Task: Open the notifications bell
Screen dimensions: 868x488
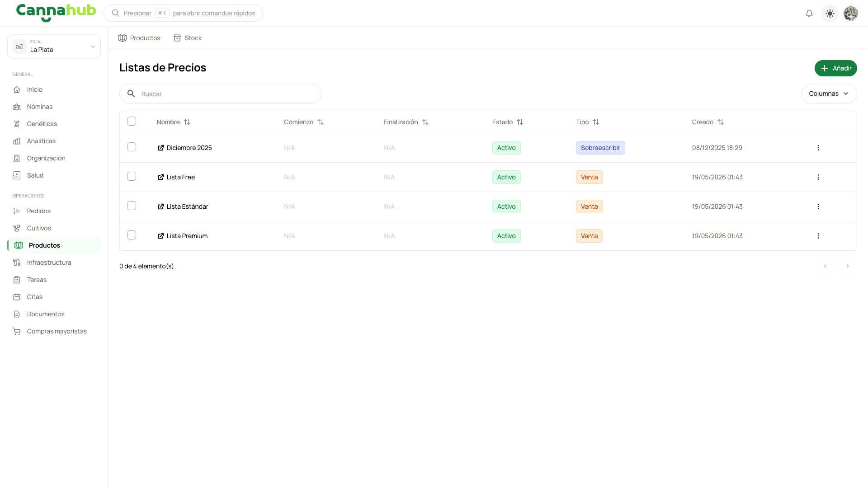Action: (809, 14)
